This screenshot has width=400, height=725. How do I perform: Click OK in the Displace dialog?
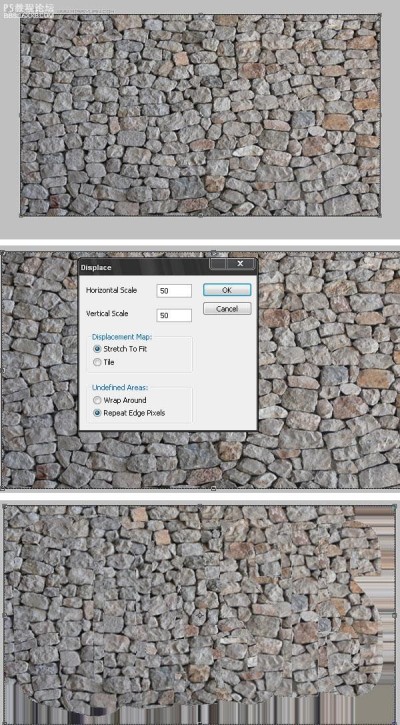(227, 290)
